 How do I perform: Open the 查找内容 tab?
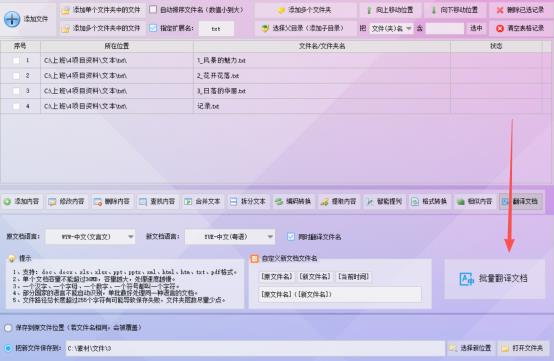tap(157, 202)
